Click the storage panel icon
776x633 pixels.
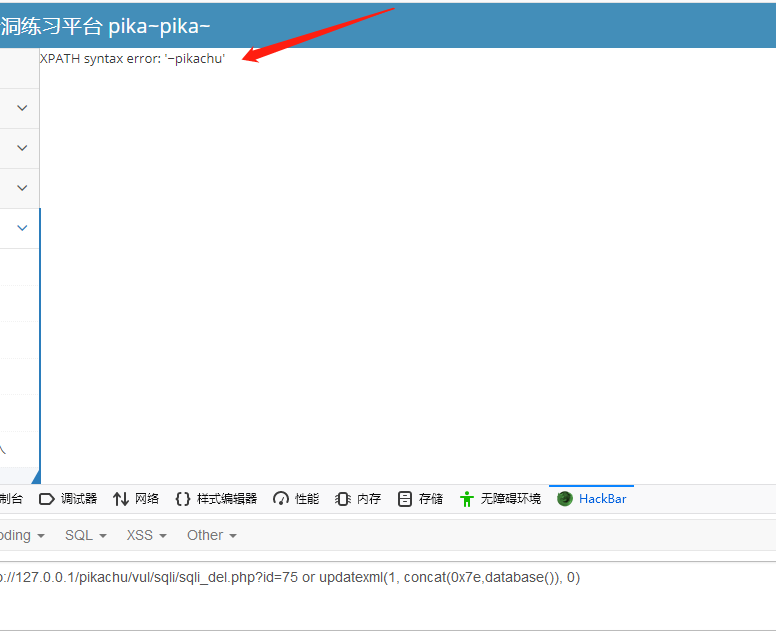[x=404, y=499]
